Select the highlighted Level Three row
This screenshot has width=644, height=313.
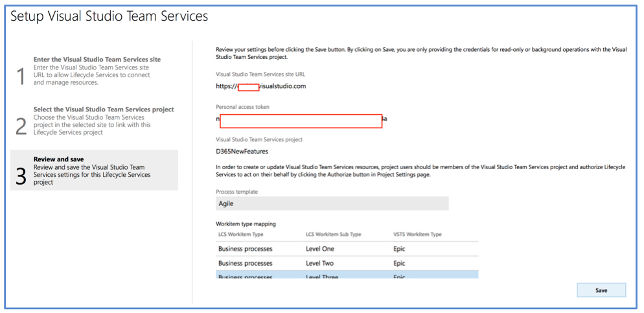347,274
